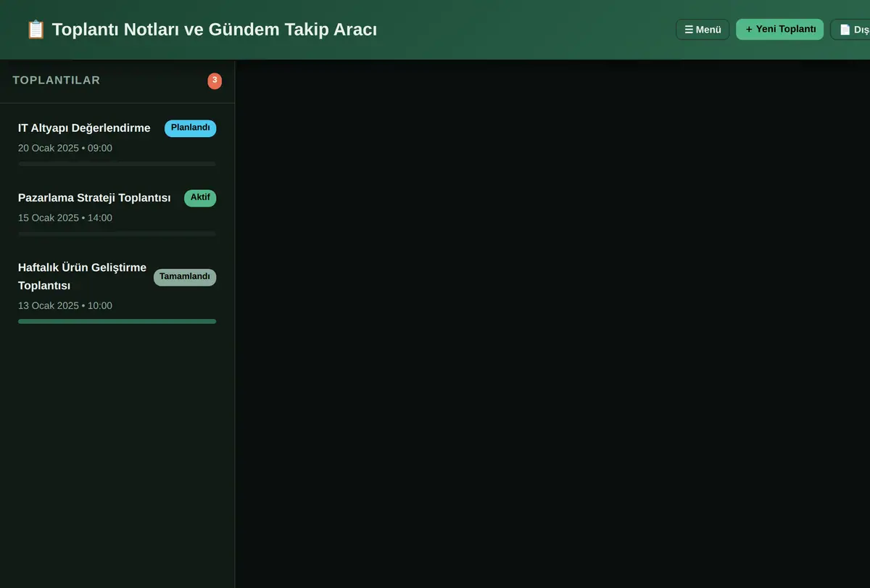The height and width of the screenshot is (588, 870).
Task: Click the full progress bar under Haftalık Ürün
Action: click(117, 321)
